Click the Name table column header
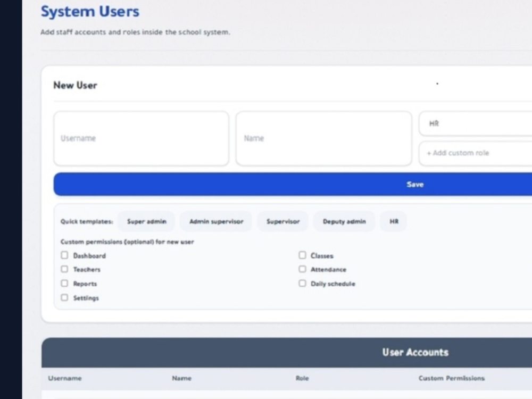This screenshot has width=532, height=399. (181, 378)
